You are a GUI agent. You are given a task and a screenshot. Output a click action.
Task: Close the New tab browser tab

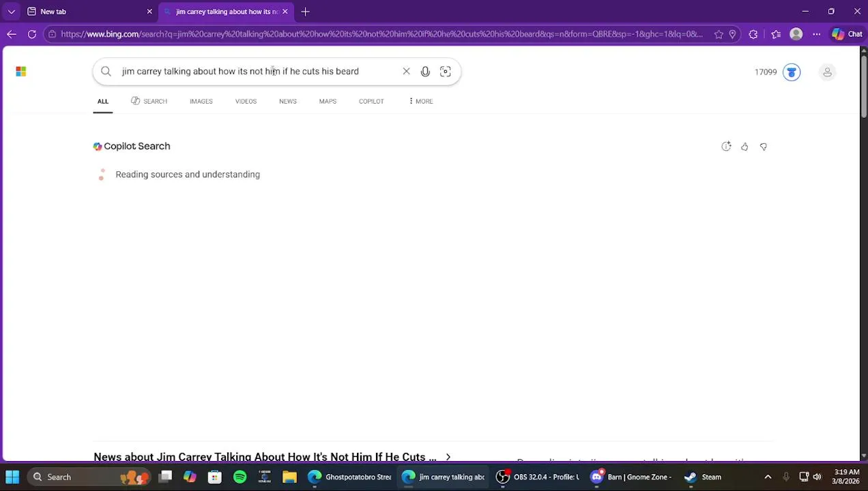click(x=149, y=12)
